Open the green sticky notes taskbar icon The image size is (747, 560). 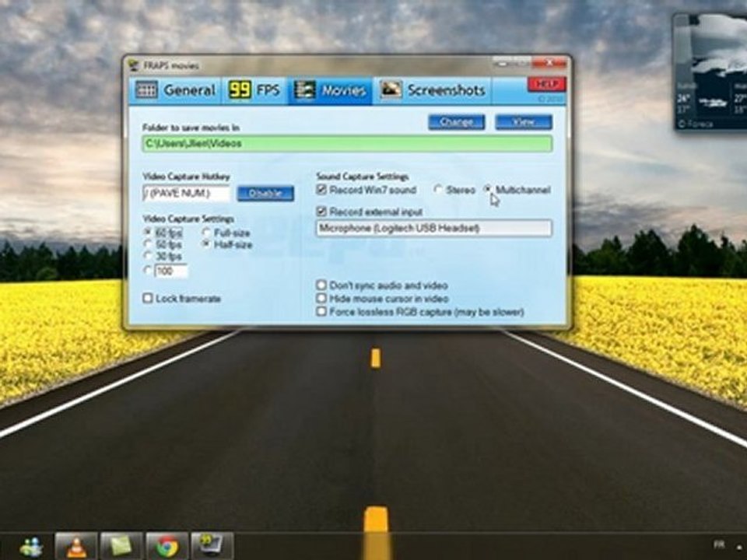[x=121, y=546]
